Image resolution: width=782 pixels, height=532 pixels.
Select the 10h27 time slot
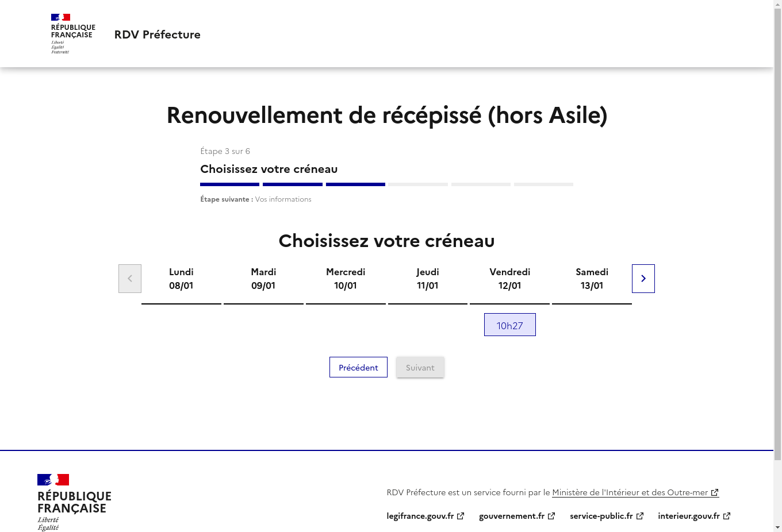click(x=510, y=325)
